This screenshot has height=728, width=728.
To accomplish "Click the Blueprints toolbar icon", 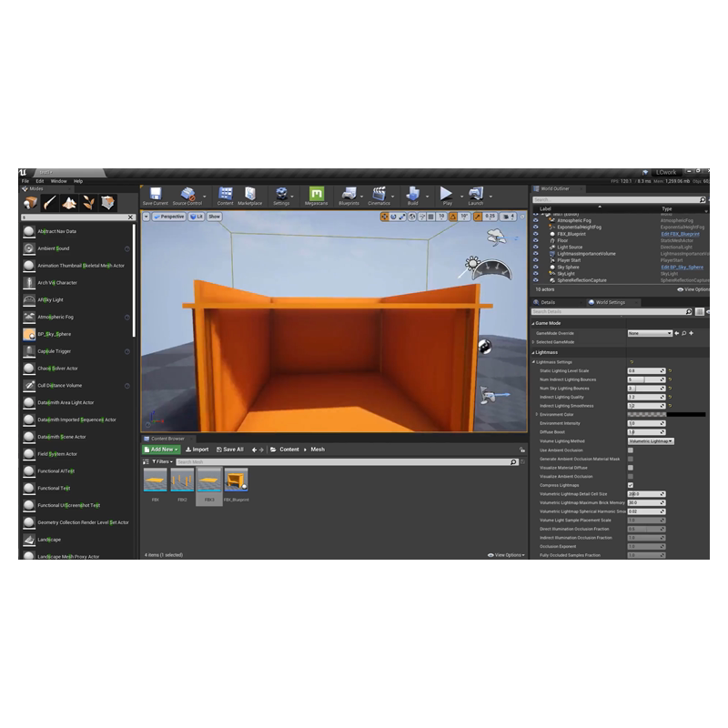I will (x=349, y=196).
